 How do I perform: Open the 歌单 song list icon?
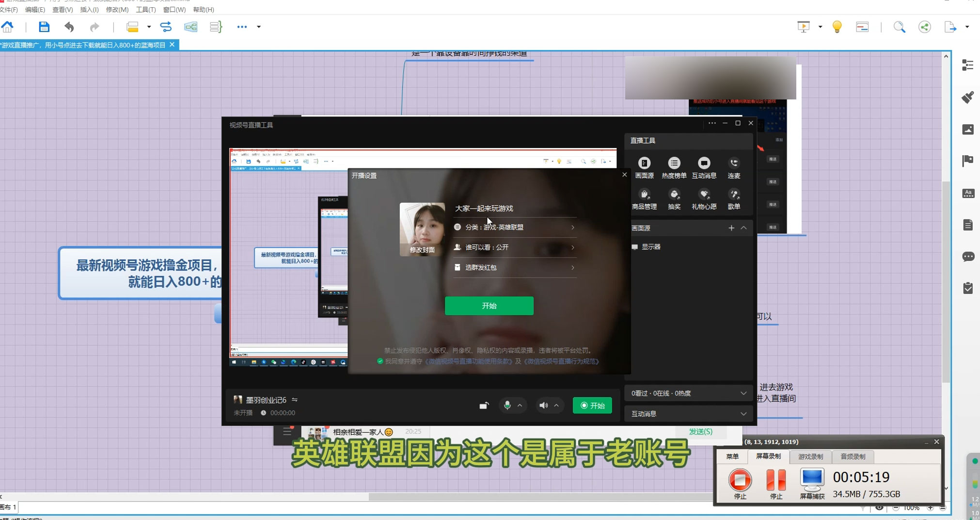point(734,195)
